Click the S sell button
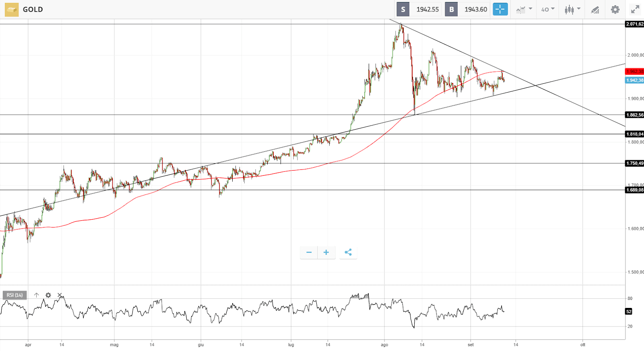Viewport: 644px width, 351px height. pyautogui.click(x=403, y=9)
